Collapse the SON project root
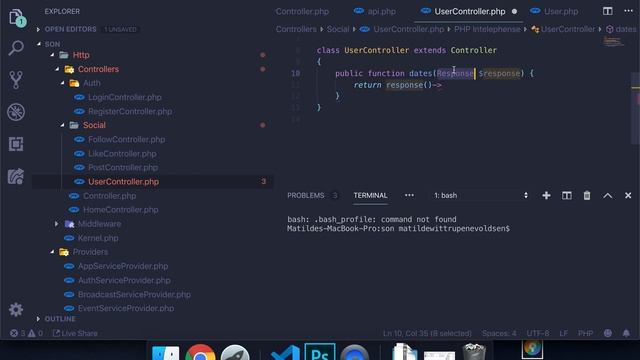The width and height of the screenshot is (640, 360). pyautogui.click(x=39, y=44)
